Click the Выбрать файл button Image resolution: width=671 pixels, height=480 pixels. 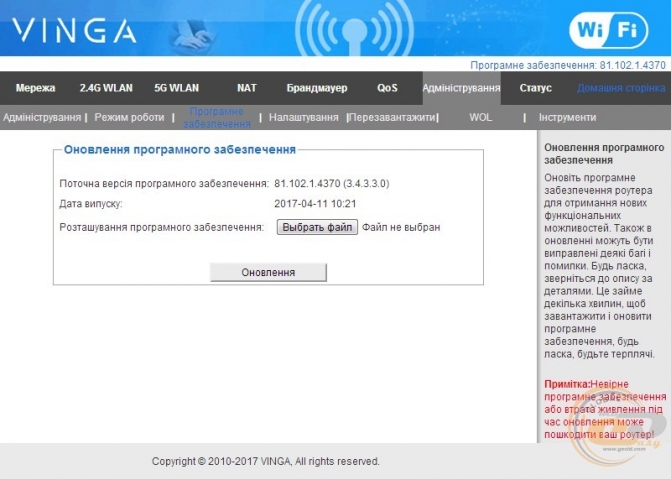(317, 227)
